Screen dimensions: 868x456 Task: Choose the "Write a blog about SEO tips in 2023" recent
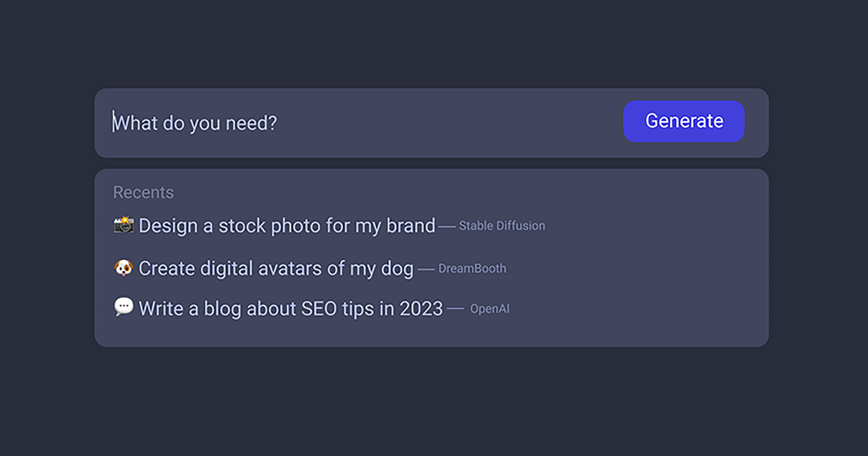coord(291,308)
